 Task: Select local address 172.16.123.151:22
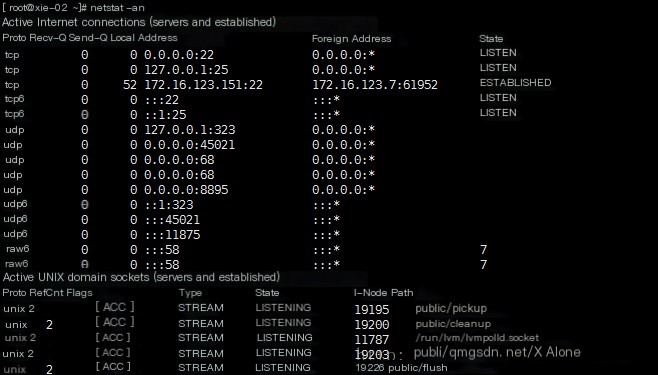coord(204,85)
